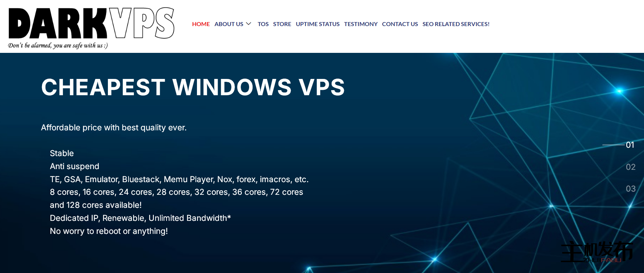Click the Zhujifabu watermark logo

pos(597,252)
